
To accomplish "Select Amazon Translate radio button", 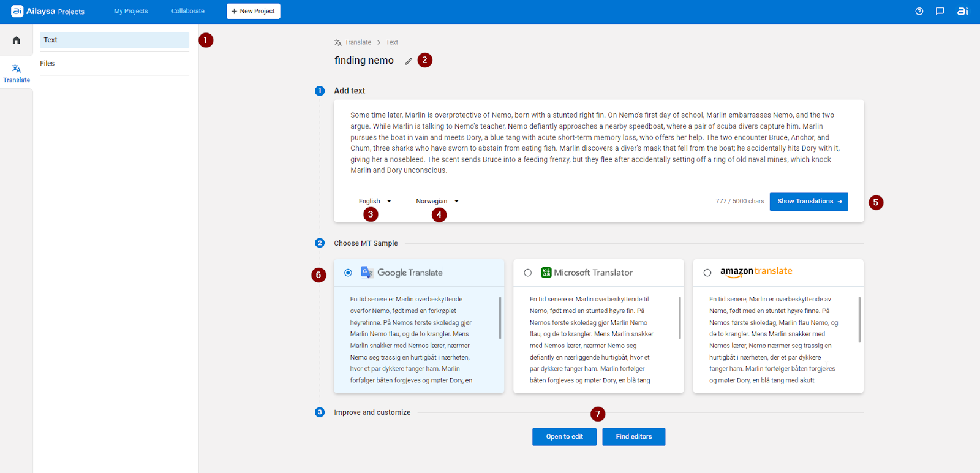I will pyautogui.click(x=707, y=273).
